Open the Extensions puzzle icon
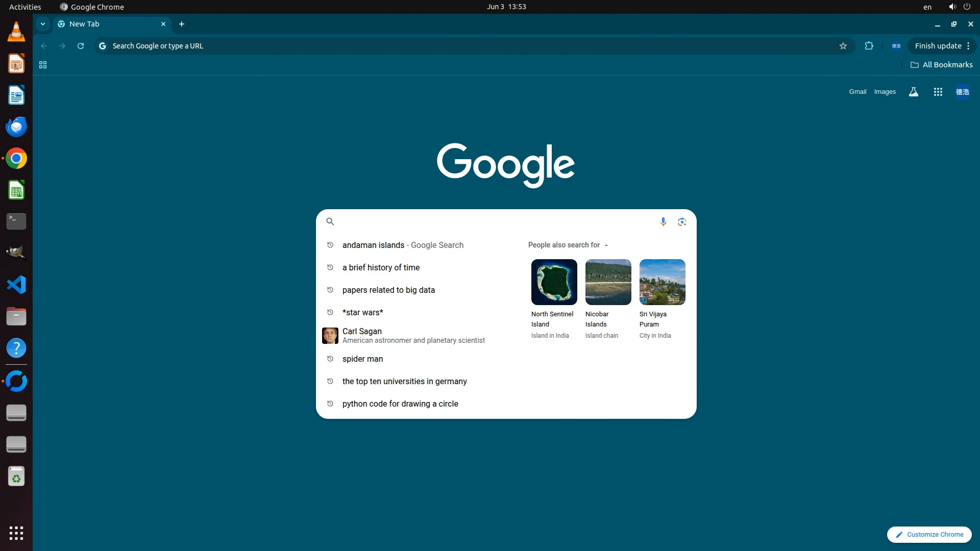Viewport: 980px width, 551px height. click(869, 46)
